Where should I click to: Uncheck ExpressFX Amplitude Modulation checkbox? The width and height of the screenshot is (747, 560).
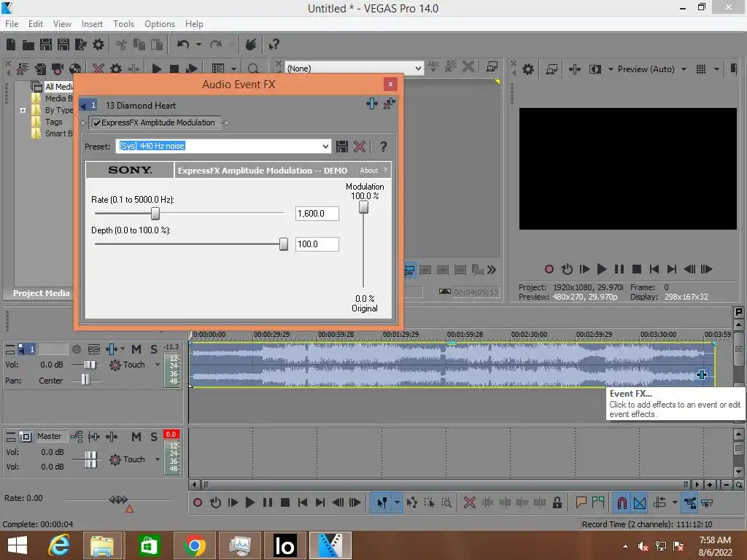97,122
